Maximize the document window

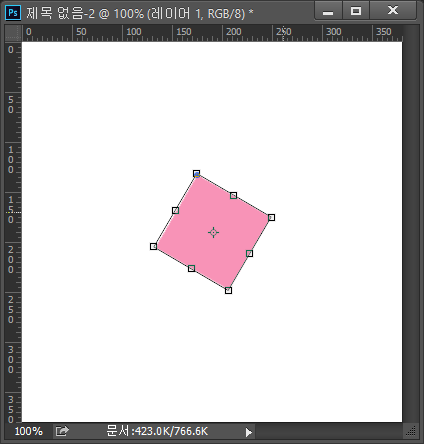click(356, 11)
